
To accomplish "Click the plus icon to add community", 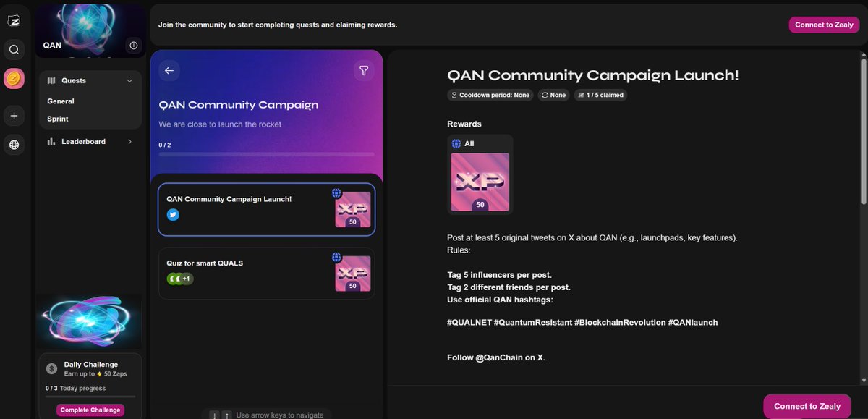I will (x=14, y=115).
